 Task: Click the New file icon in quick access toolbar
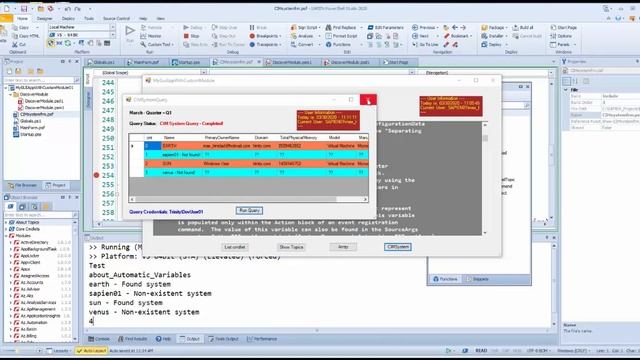[7, 9]
